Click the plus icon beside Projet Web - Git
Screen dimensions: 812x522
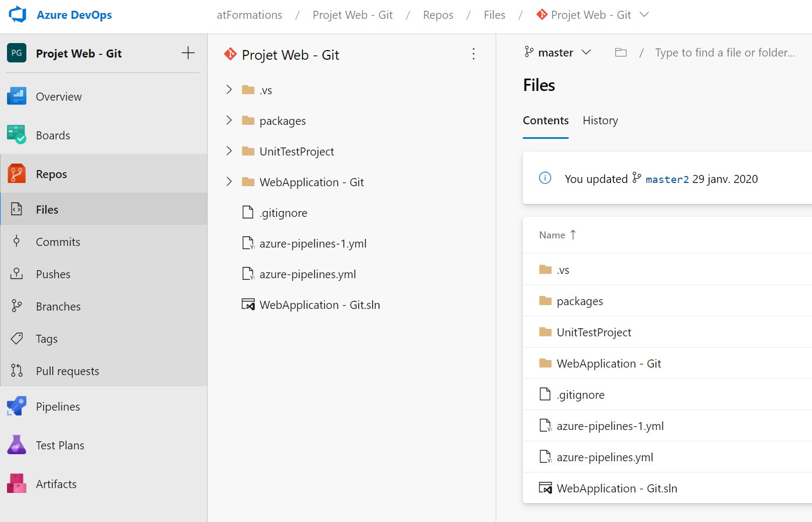coord(188,53)
